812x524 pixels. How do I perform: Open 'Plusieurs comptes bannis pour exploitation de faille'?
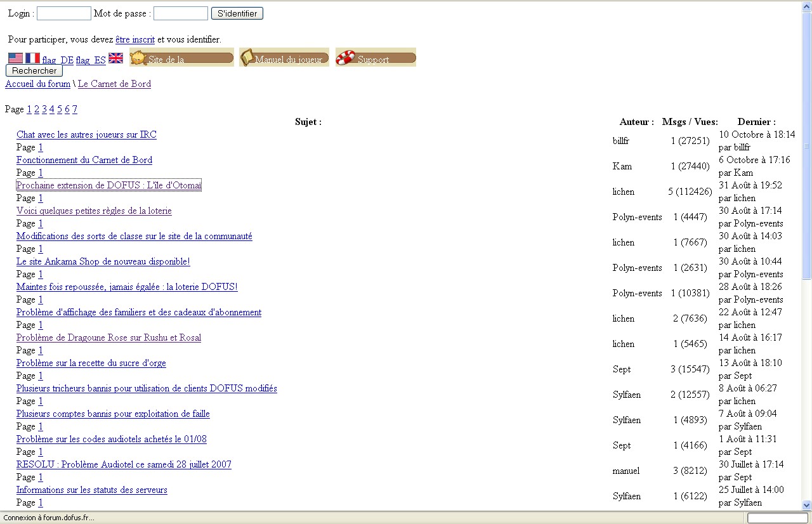(113, 414)
